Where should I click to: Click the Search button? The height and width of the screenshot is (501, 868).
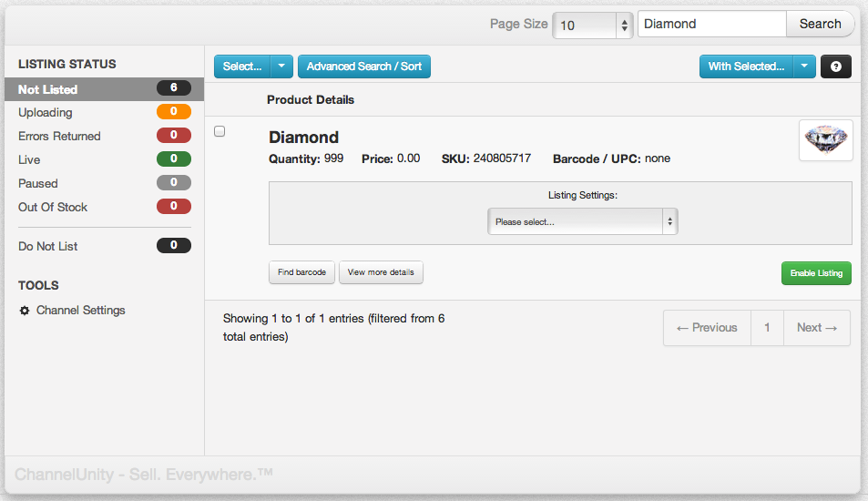(820, 24)
